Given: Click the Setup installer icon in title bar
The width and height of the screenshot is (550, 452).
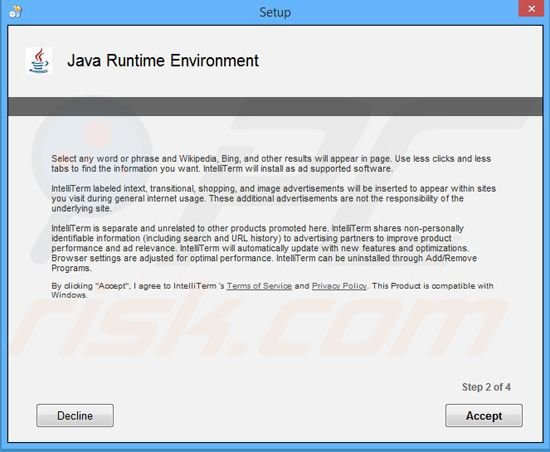Looking at the screenshot, I should coord(16,11).
